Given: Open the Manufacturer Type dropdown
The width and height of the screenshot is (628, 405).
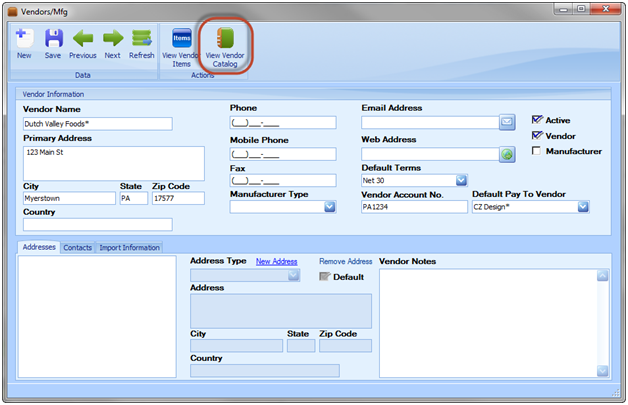Looking at the screenshot, I should [329, 207].
